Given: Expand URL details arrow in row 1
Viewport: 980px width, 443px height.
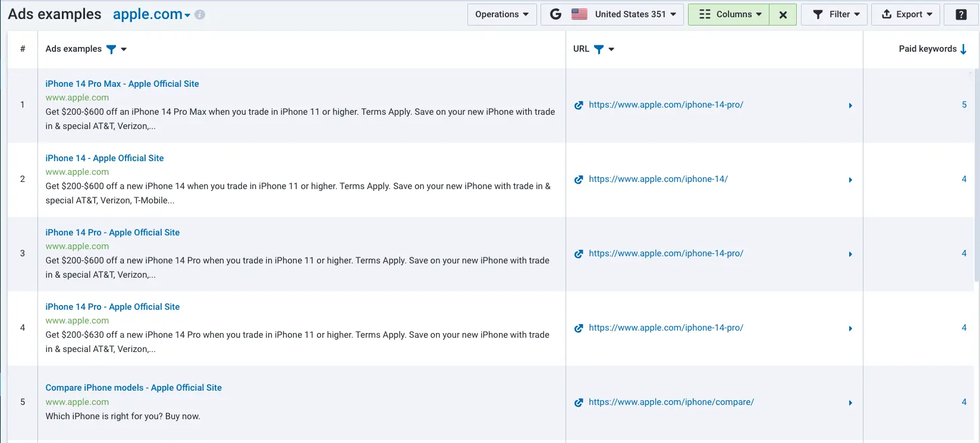Looking at the screenshot, I should click(850, 105).
